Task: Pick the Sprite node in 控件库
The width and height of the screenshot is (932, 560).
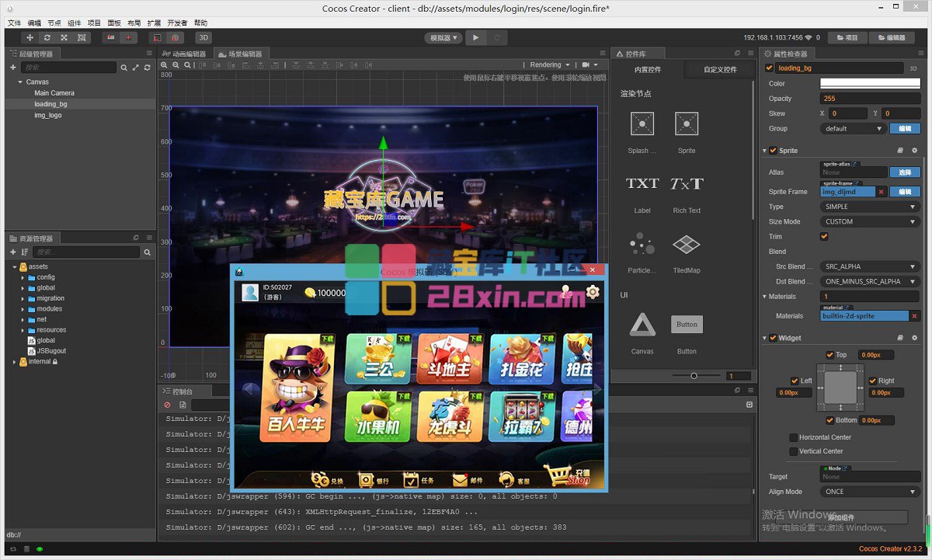Action: pos(687,123)
